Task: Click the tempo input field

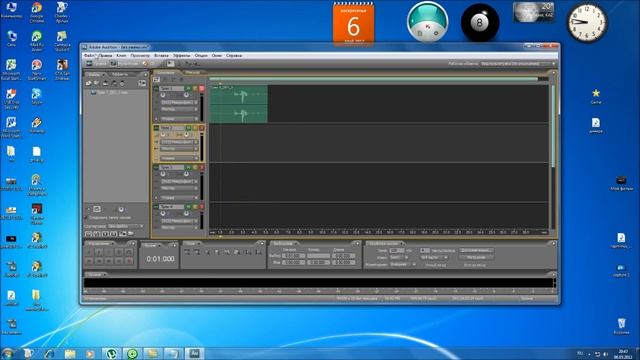Action: (396, 250)
